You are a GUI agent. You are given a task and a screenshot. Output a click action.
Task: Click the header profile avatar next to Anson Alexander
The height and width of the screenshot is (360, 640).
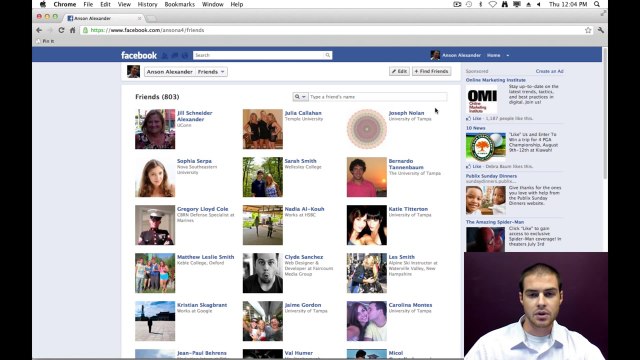(x=435, y=55)
